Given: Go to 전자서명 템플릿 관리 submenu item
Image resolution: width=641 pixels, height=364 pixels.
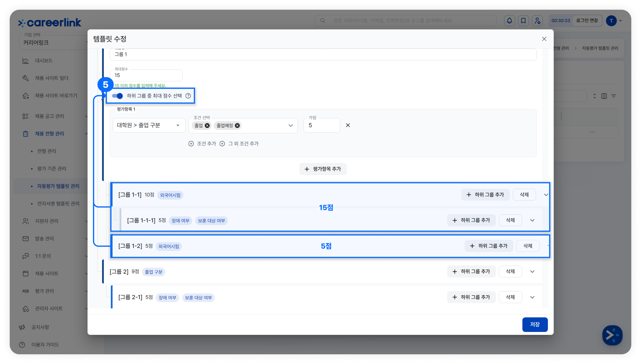Looking at the screenshot, I should coord(58,204).
